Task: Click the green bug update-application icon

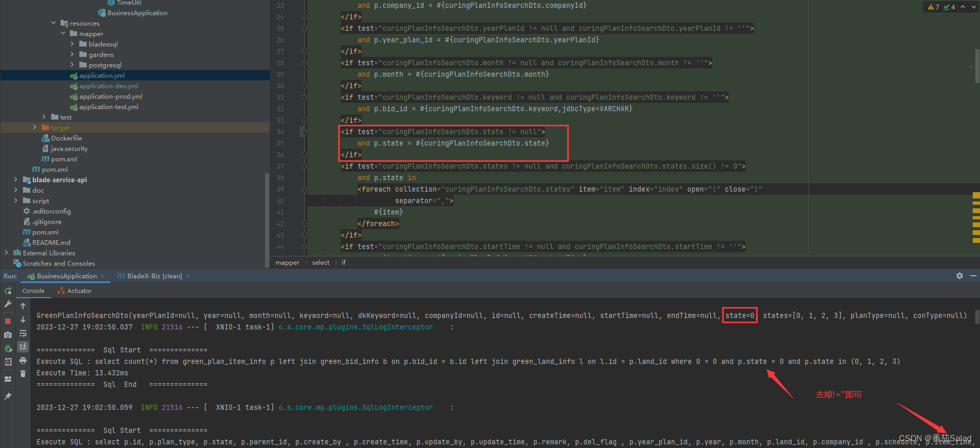Action: (8, 348)
